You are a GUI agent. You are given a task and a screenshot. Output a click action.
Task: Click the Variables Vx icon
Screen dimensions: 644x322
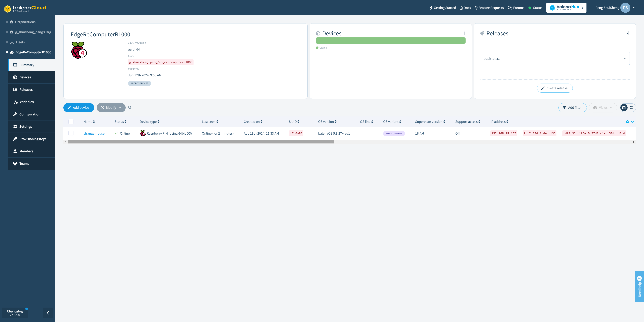(x=15, y=102)
